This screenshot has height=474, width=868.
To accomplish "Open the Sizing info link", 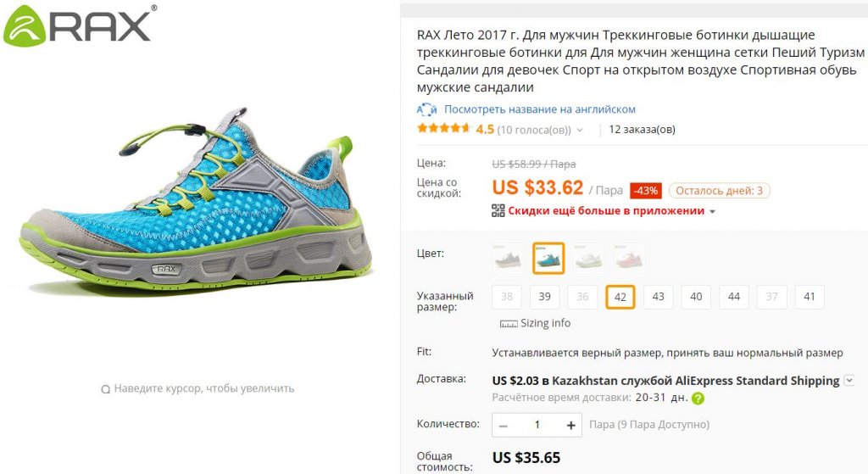I will pyautogui.click(x=545, y=323).
